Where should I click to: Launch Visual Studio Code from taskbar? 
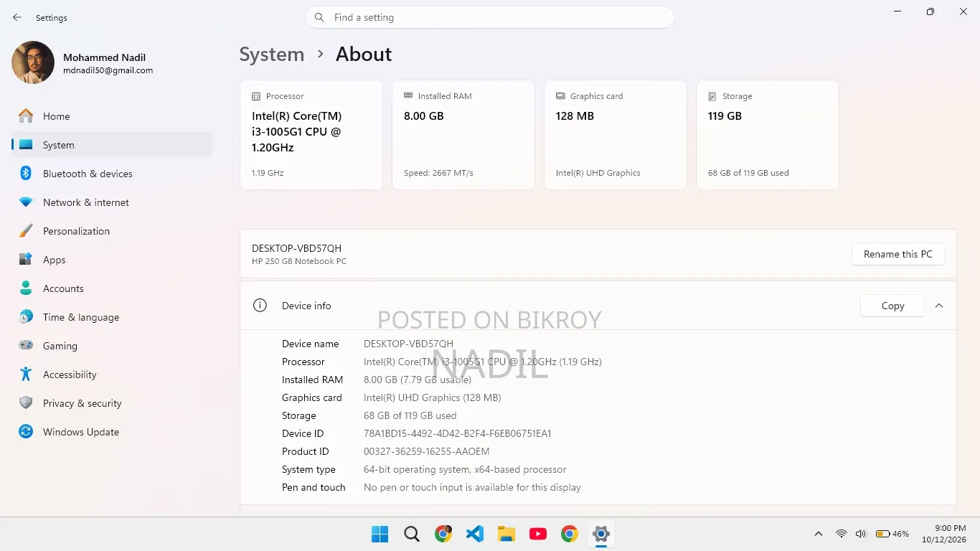pos(474,534)
